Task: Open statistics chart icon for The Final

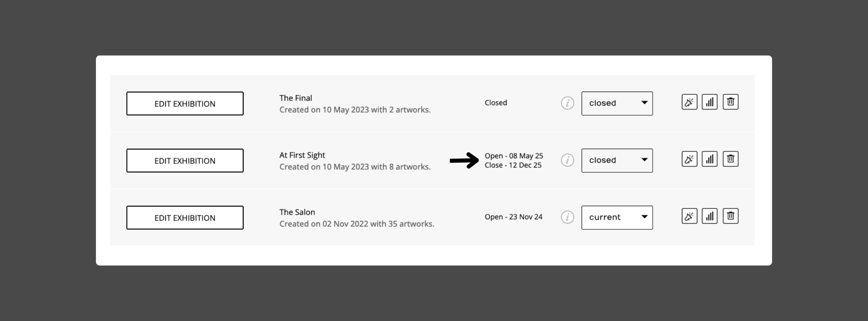Action: click(x=709, y=102)
